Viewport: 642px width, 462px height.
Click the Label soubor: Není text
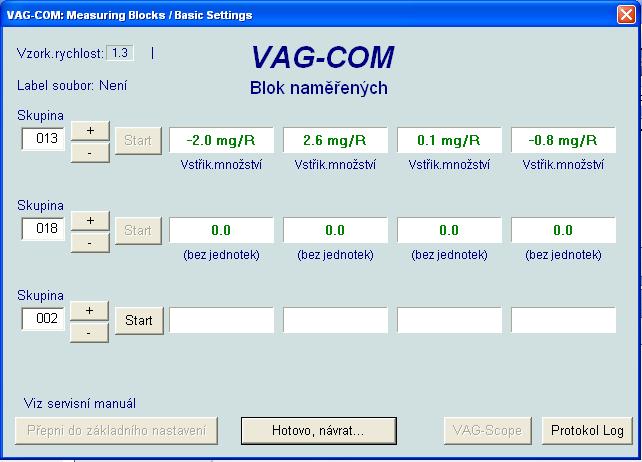pyautogui.click(x=72, y=86)
